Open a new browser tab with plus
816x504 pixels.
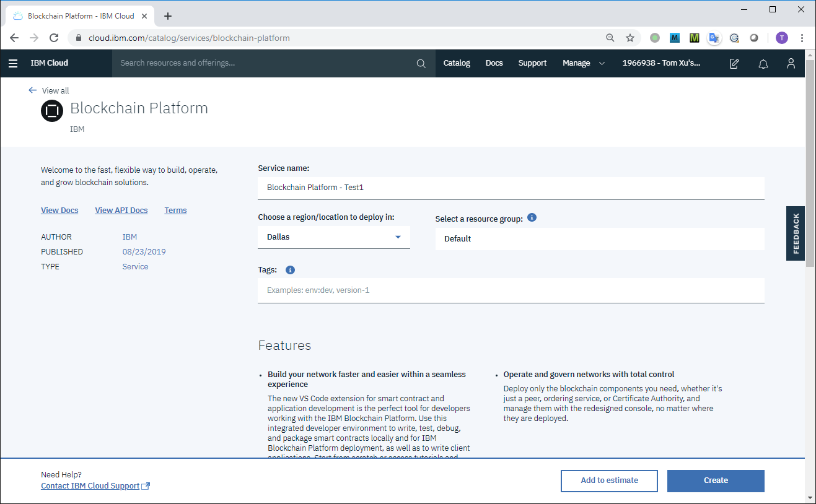click(168, 16)
